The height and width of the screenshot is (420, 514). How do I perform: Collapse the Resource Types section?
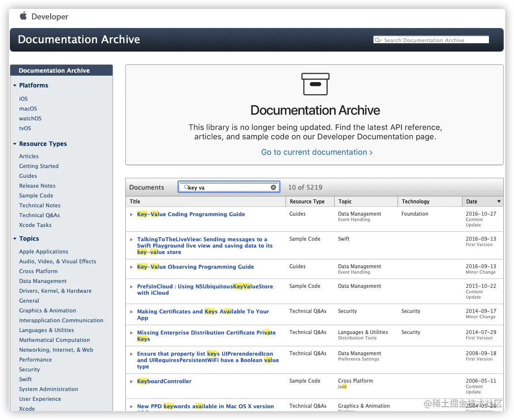click(15, 144)
